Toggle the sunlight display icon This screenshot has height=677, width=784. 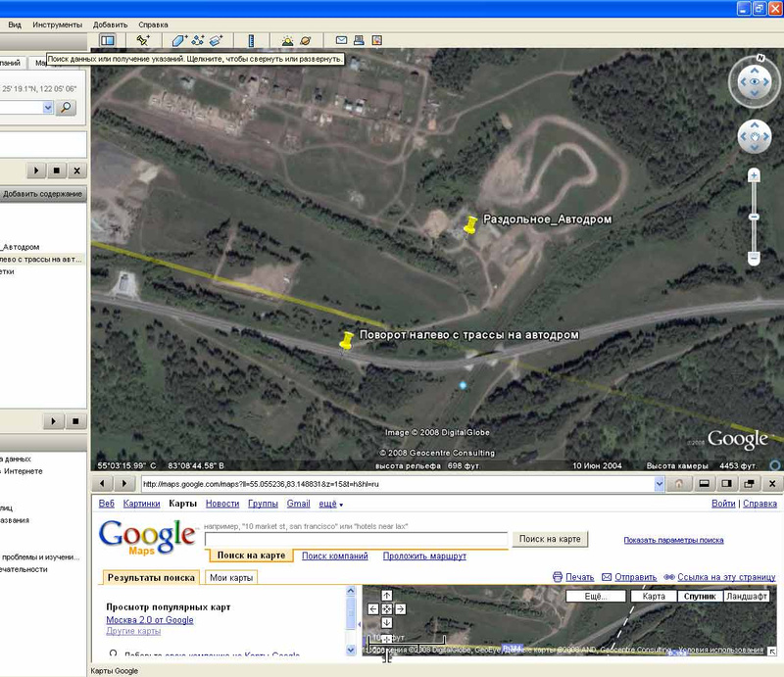[287, 41]
